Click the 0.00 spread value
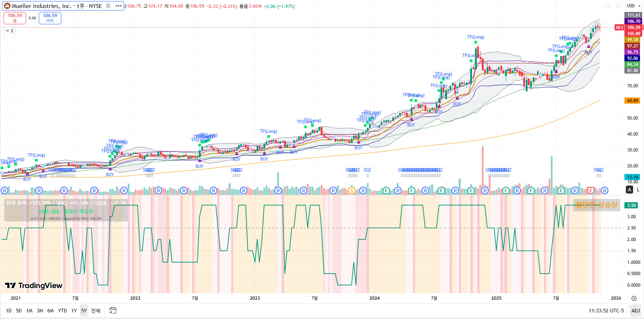 click(32, 18)
